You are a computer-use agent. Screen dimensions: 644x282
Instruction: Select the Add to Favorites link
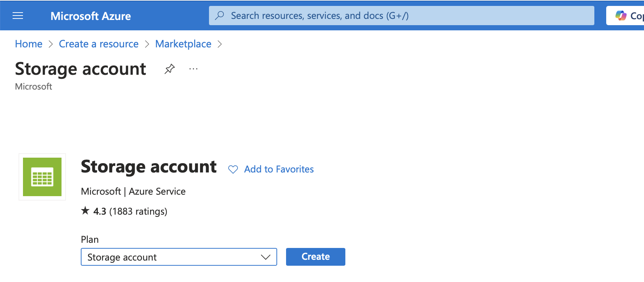279,169
